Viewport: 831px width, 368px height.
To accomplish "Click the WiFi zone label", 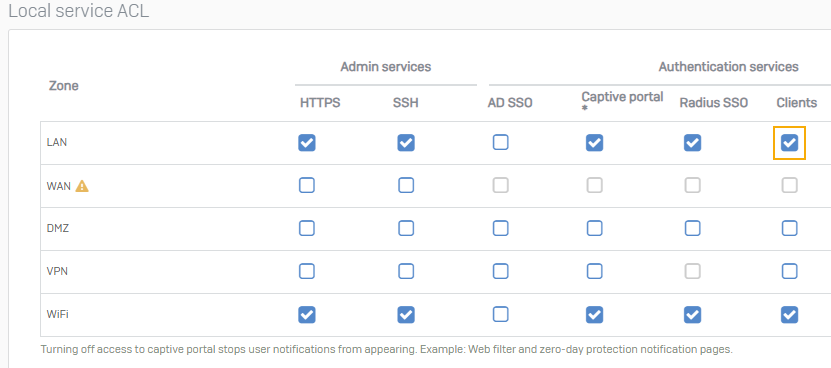I will click(58, 314).
